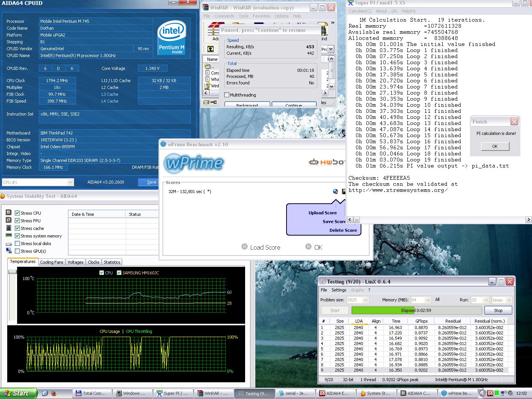532x399 pixels.
Task: Switch to the Cooling Fans tab
Action: tap(52, 262)
